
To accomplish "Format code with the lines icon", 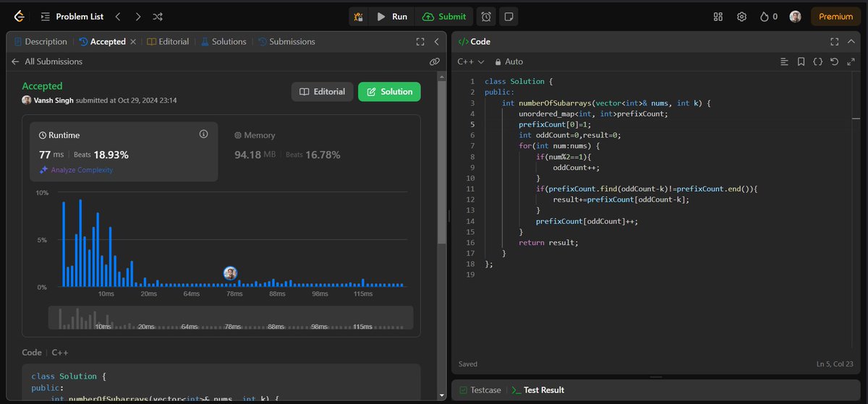I will [784, 62].
